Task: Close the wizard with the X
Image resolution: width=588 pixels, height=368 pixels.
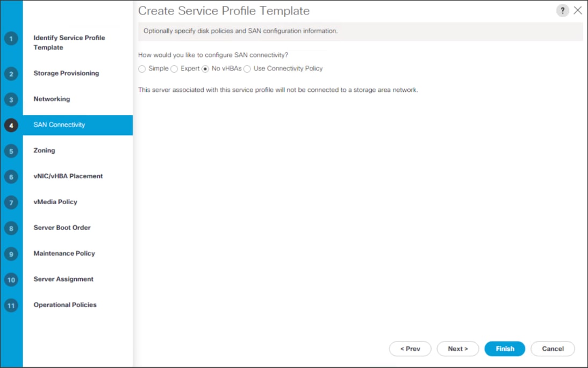Action: point(578,10)
